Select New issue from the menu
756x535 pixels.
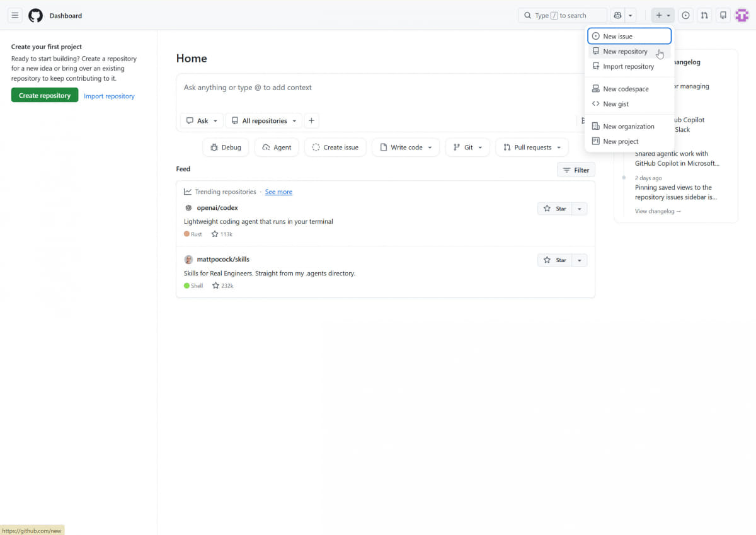pos(629,37)
